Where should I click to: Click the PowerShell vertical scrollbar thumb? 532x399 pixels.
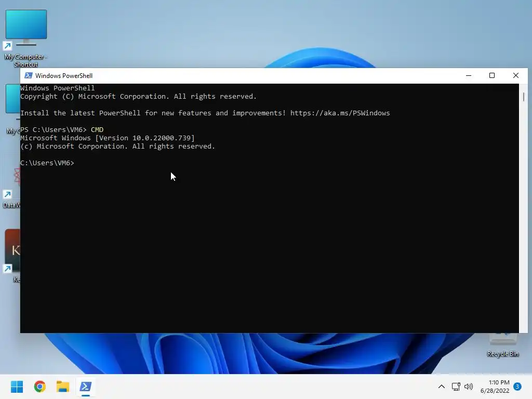524,97
